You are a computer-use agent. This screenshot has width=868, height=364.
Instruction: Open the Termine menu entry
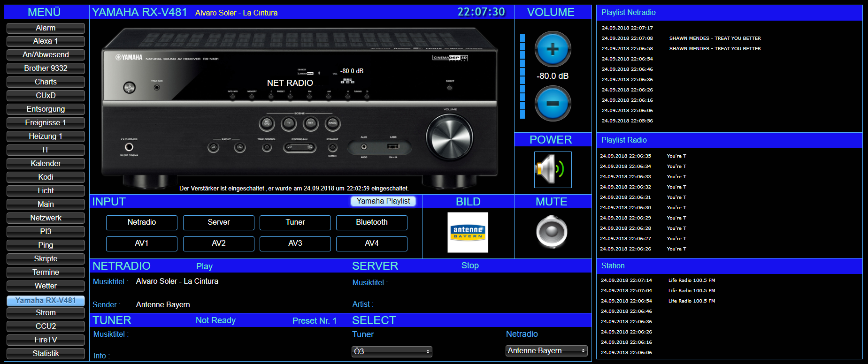[x=46, y=273]
